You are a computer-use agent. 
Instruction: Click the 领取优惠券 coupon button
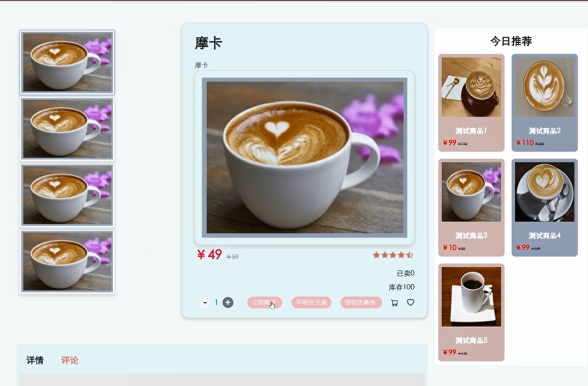click(x=360, y=302)
